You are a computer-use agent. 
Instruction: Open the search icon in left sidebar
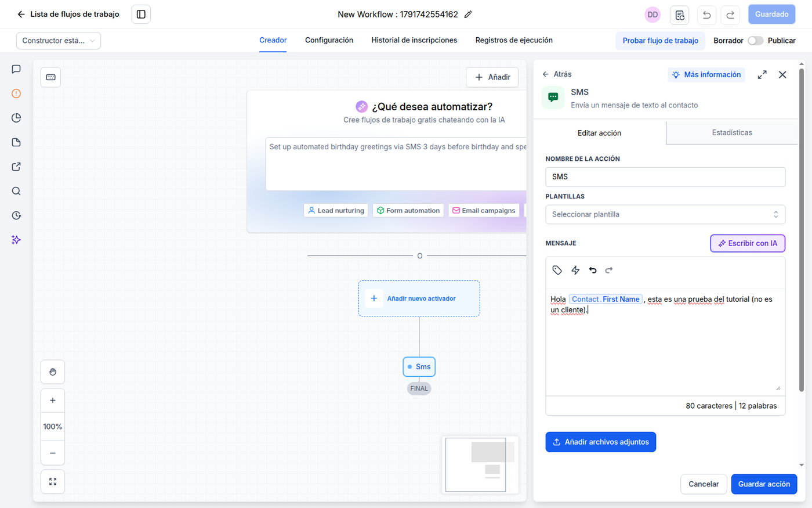16,191
